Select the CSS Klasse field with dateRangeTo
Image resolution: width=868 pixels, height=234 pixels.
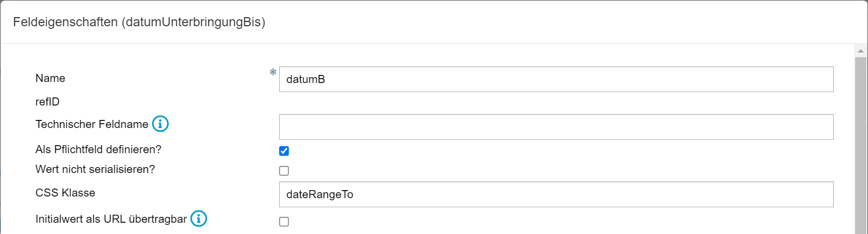(556, 194)
